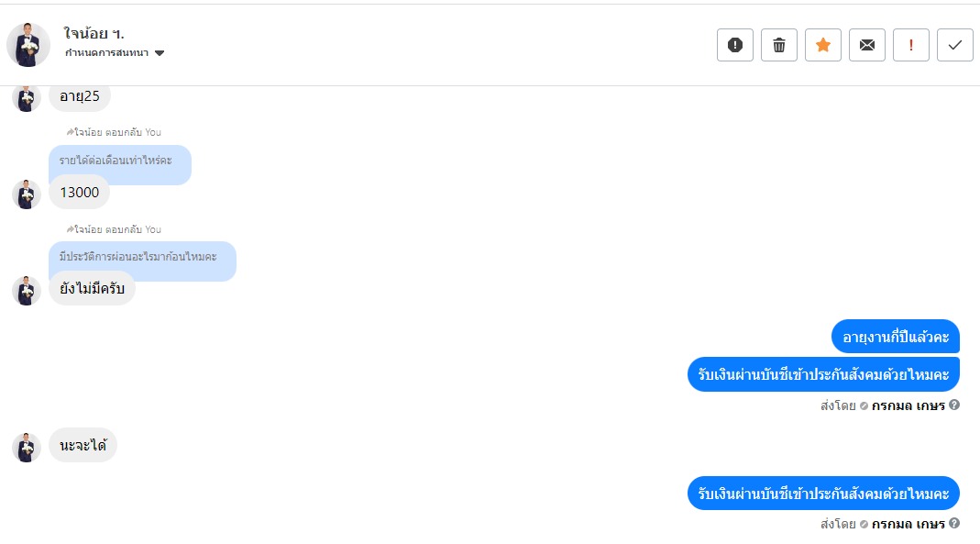Open the กำหนดการสนทนา dropdown

click(107, 53)
